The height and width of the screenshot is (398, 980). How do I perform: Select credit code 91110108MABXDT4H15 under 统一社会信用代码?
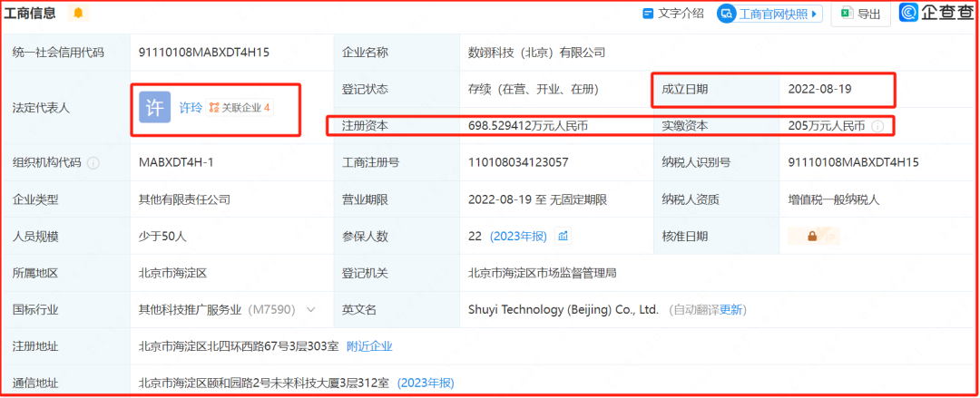click(204, 53)
